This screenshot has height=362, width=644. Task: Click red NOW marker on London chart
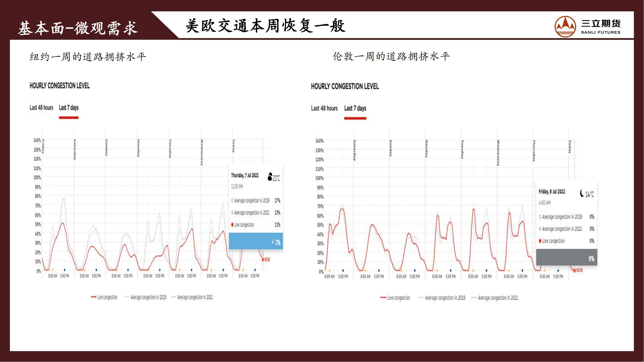(x=575, y=271)
